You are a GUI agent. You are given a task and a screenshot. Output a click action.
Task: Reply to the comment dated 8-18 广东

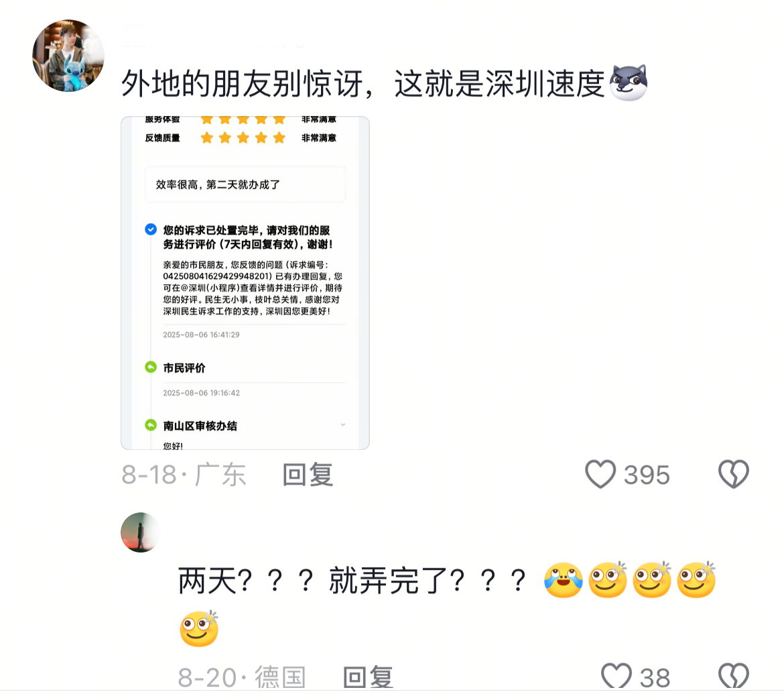click(308, 474)
